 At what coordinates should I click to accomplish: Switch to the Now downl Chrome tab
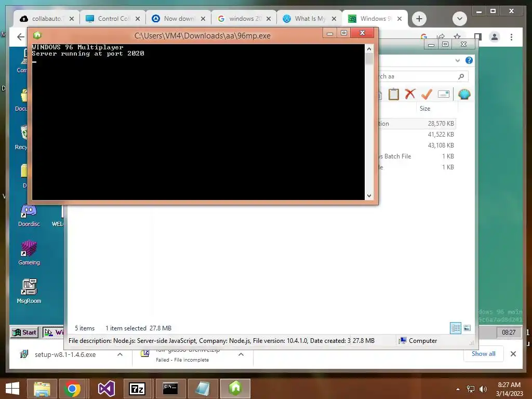(179, 19)
